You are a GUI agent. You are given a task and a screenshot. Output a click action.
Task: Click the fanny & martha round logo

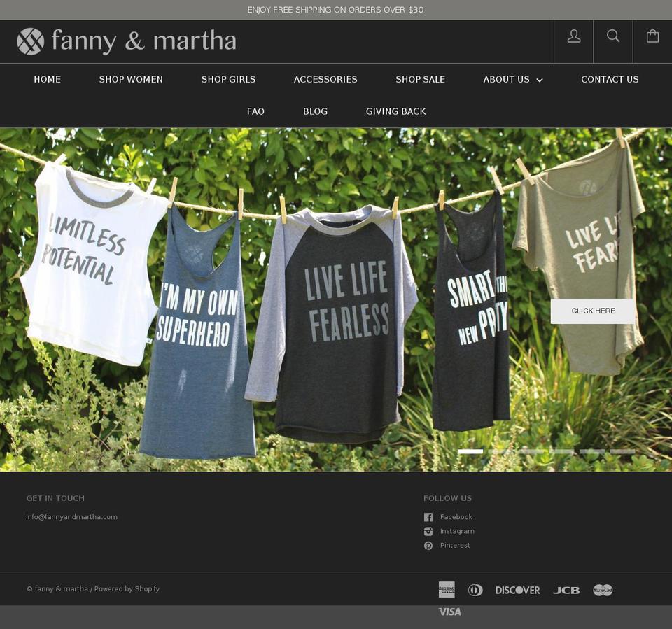30,41
